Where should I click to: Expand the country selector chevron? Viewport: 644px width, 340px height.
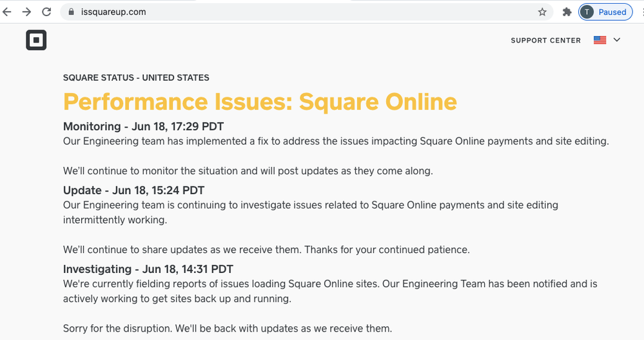tap(617, 40)
